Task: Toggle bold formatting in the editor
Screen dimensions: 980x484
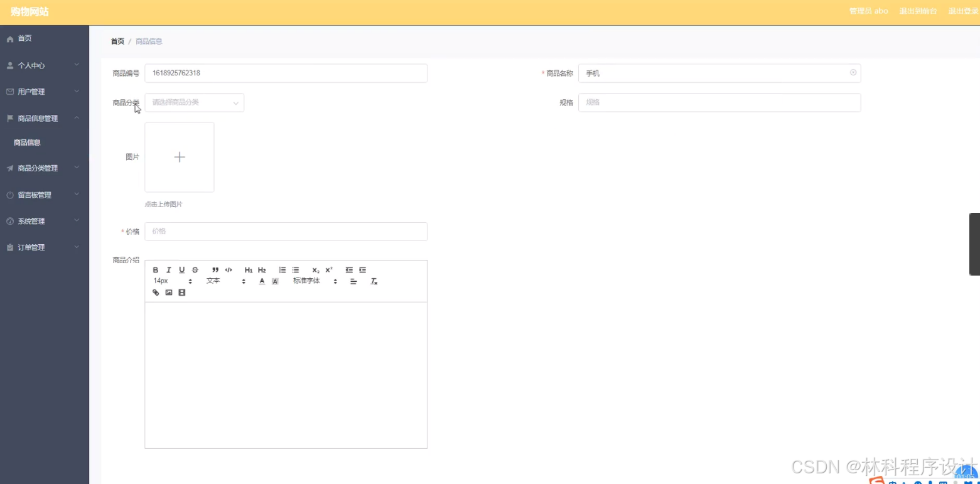Action: click(x=155, y=270)
